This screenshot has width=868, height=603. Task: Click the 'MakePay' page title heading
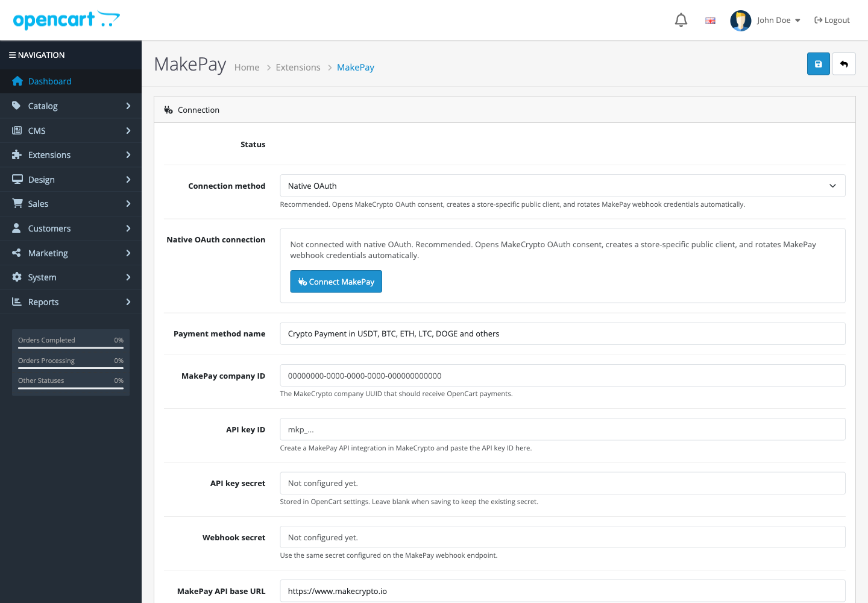click(x=190, y=64)
